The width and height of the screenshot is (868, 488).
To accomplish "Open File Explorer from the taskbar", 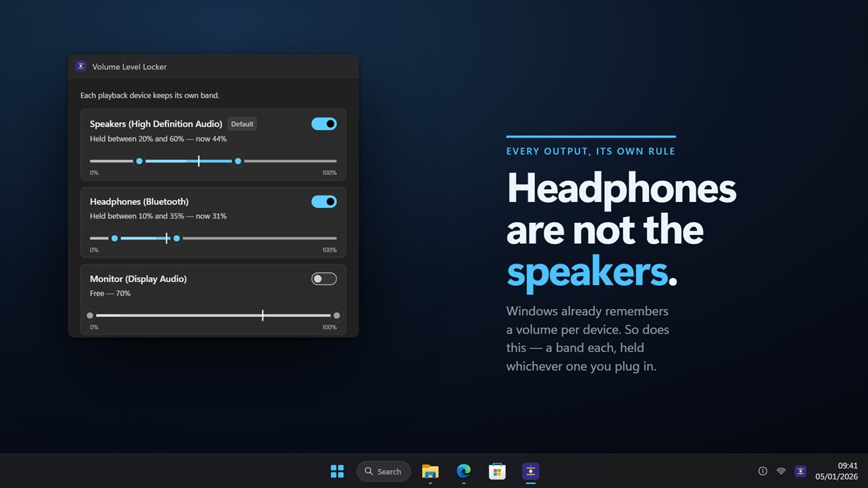I will (430, 471).
